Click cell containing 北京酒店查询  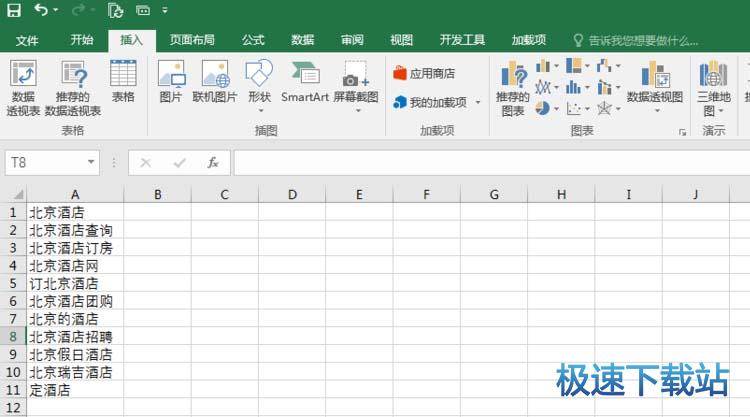coord(75,230)
